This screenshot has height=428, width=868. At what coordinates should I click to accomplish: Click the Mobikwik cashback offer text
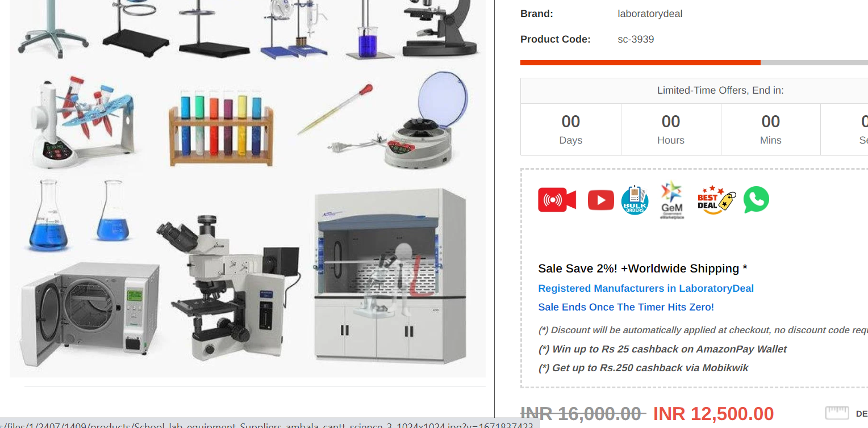[x=643, y=368]
